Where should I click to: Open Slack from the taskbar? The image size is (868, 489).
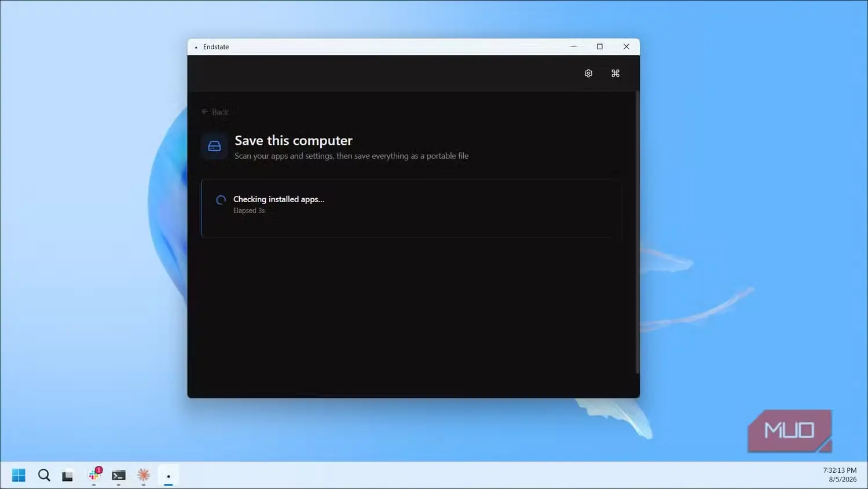tap(94, 475)
